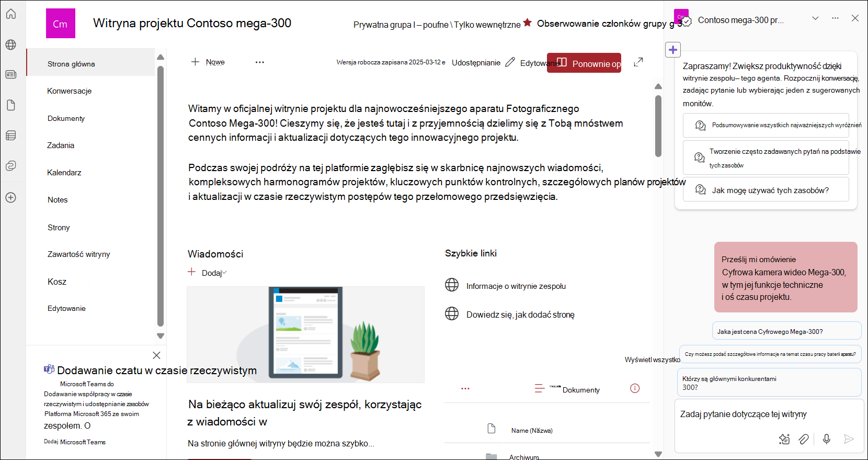Select battery life follow-up suggestion
Image resolution: width=868 pixels, height=460 pixels.
point(770,354)
